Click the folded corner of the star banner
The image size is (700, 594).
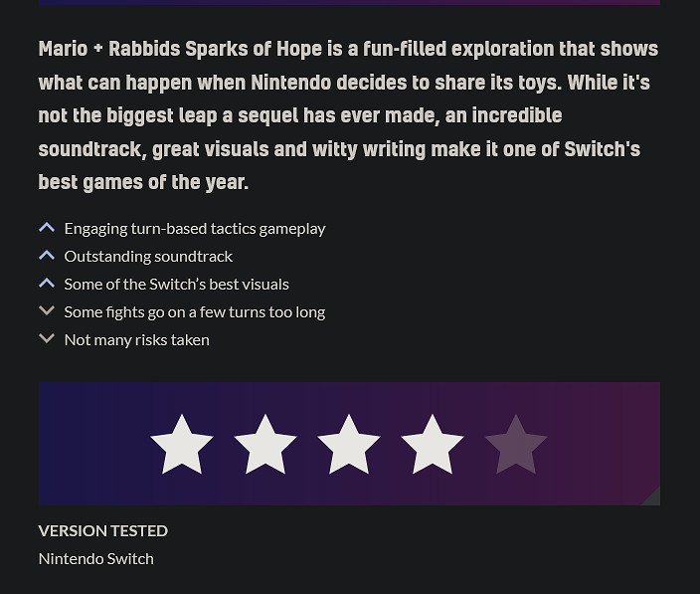tap(651, 496)
